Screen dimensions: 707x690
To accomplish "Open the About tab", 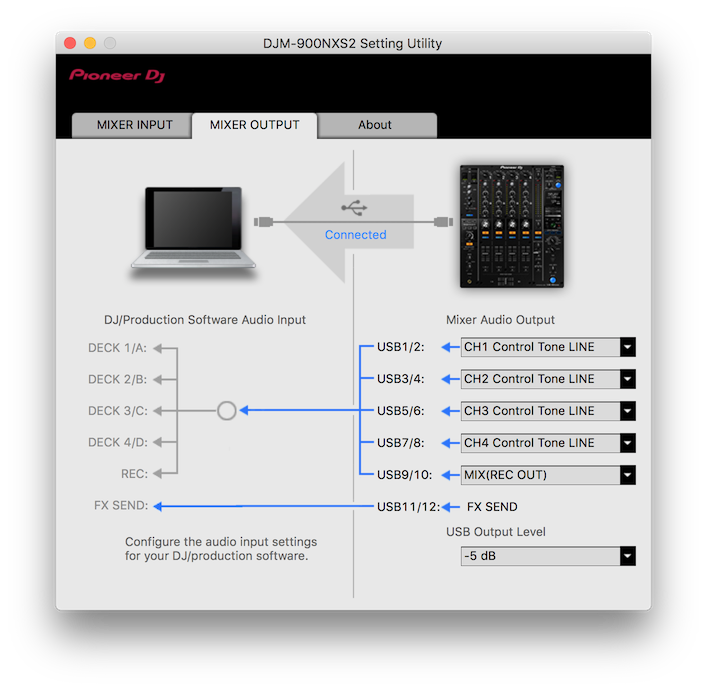I will tap(377, 125).
